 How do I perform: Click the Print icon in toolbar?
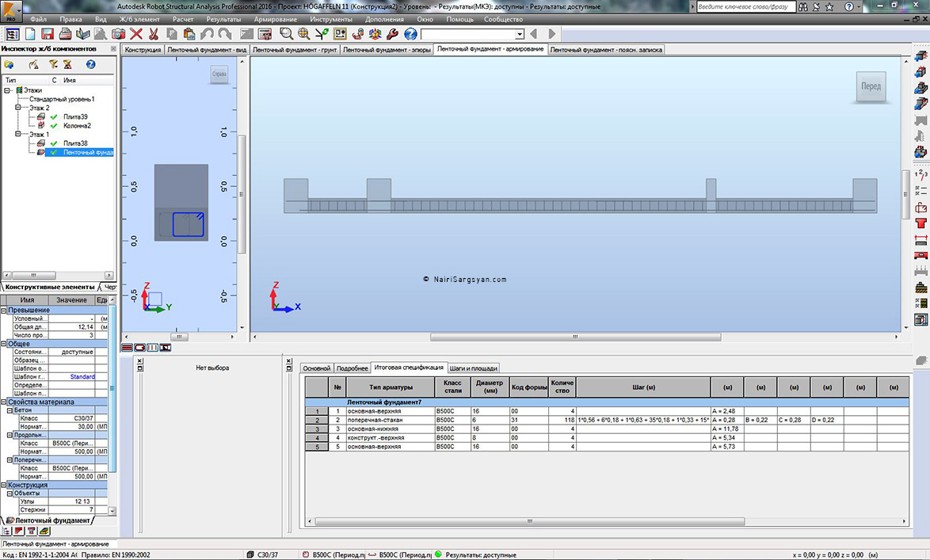tap(65, 34)
